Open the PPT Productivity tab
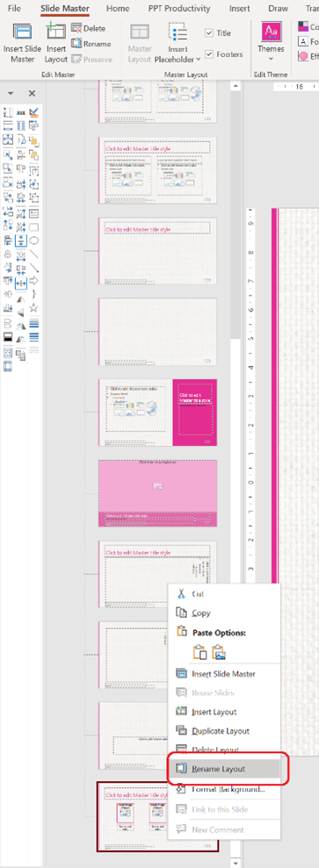 pos(179,8)
